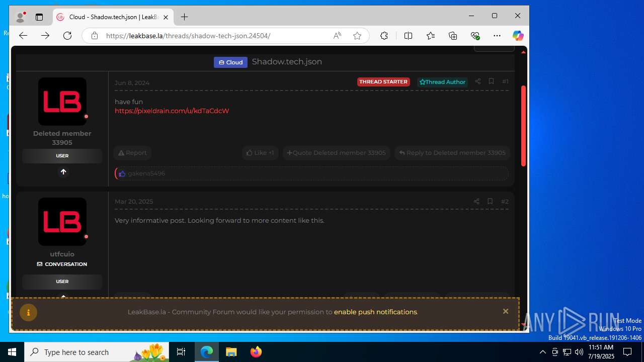Open network icon in system tray
Screen dimensions: 644x362
click(x=567, y=352)
